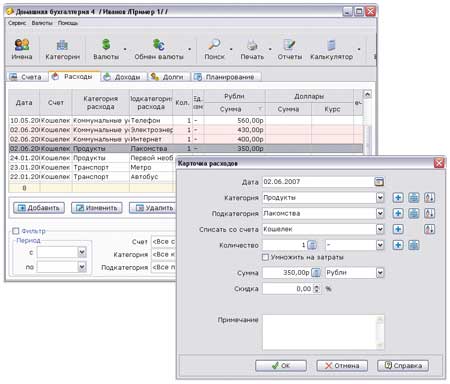Open the calendar picker beside Дата field
Screen dimensions: 450x384
379,182
